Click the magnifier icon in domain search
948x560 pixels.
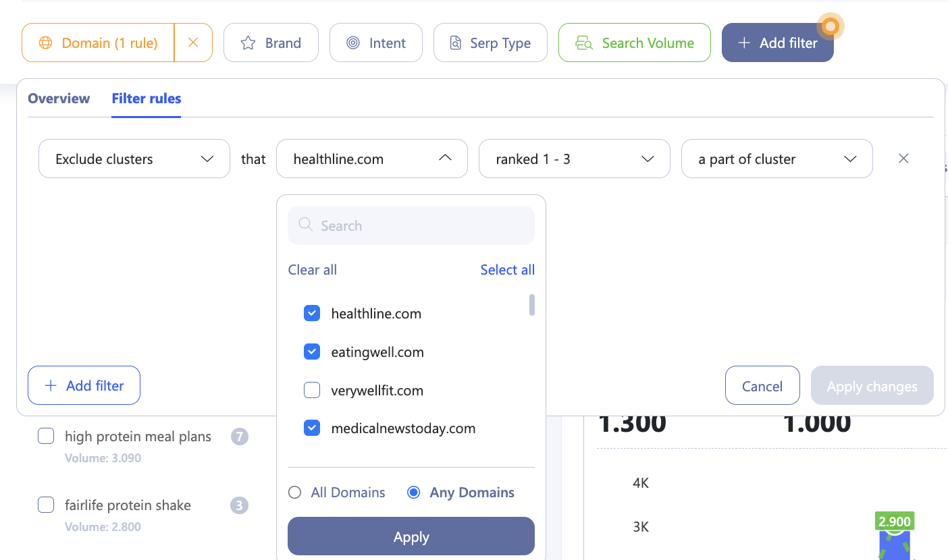point(305,225)
